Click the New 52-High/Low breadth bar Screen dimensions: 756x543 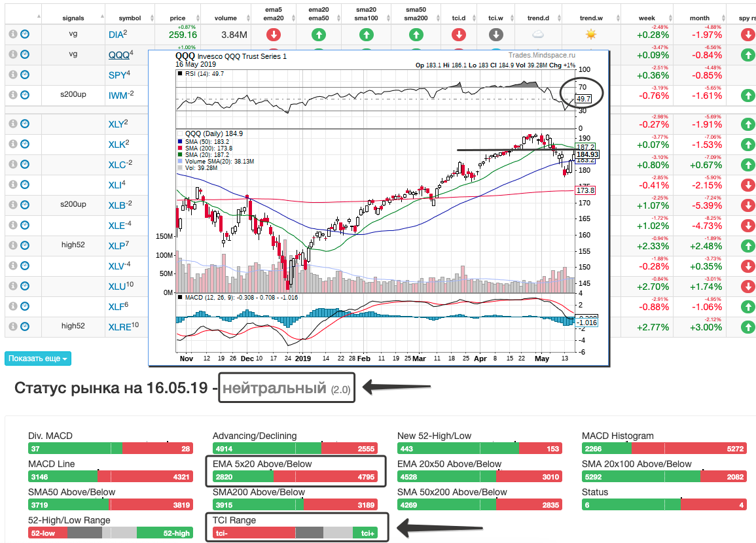[480, 449]
